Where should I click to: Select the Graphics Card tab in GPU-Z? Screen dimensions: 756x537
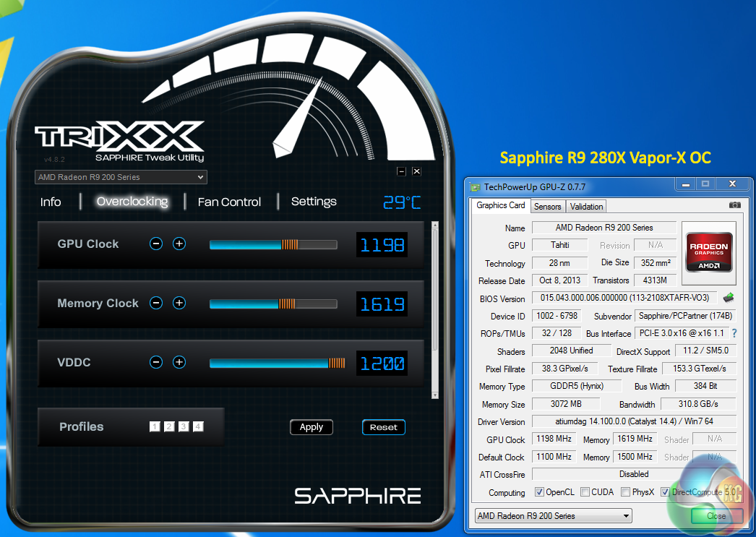pyautogui.click(x=500, y=205)
